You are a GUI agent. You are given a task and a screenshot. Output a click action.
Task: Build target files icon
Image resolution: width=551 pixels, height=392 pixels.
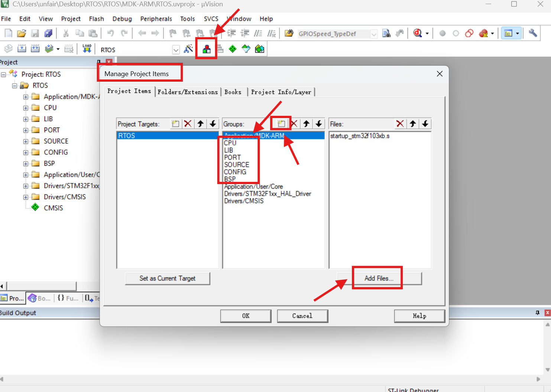22,49
